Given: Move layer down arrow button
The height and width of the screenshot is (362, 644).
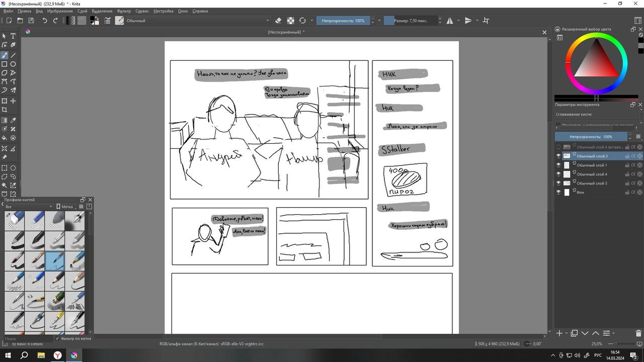Looking at the screenshot, I should (585, 333).
